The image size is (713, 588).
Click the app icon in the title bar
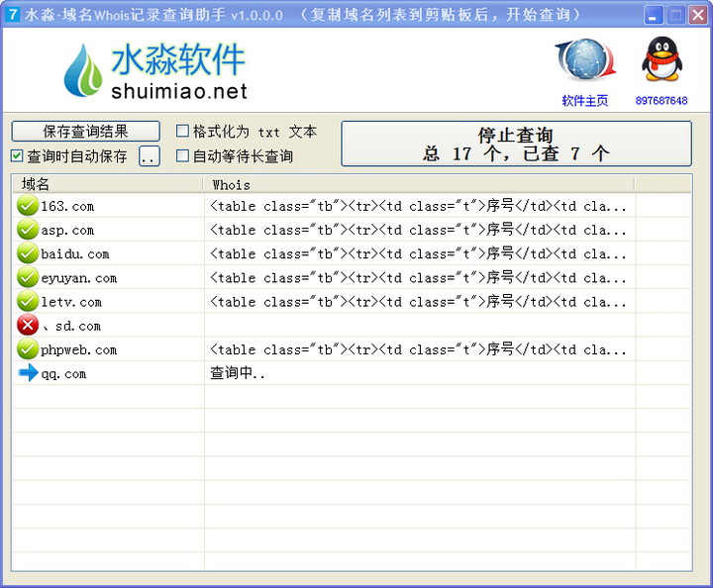12,14
